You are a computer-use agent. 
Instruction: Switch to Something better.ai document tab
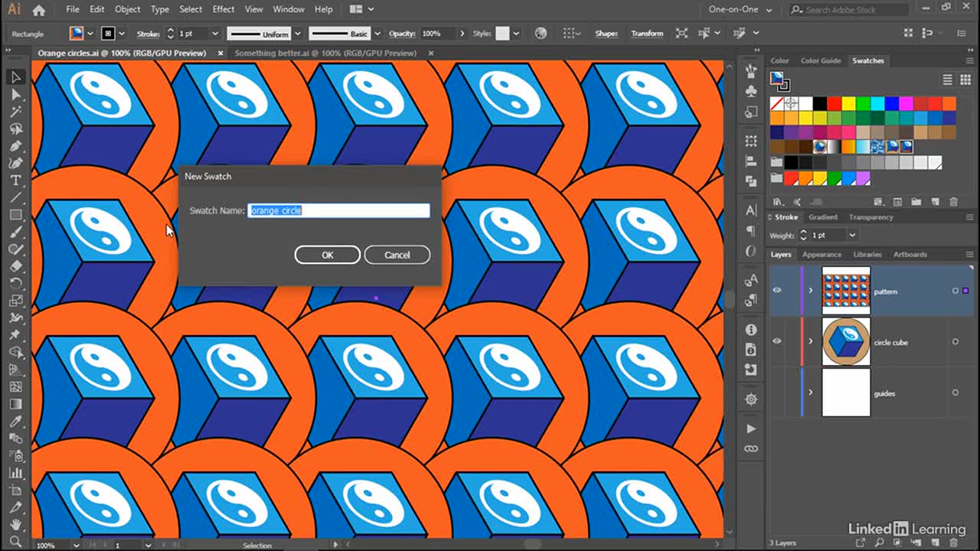pos(325,53)
